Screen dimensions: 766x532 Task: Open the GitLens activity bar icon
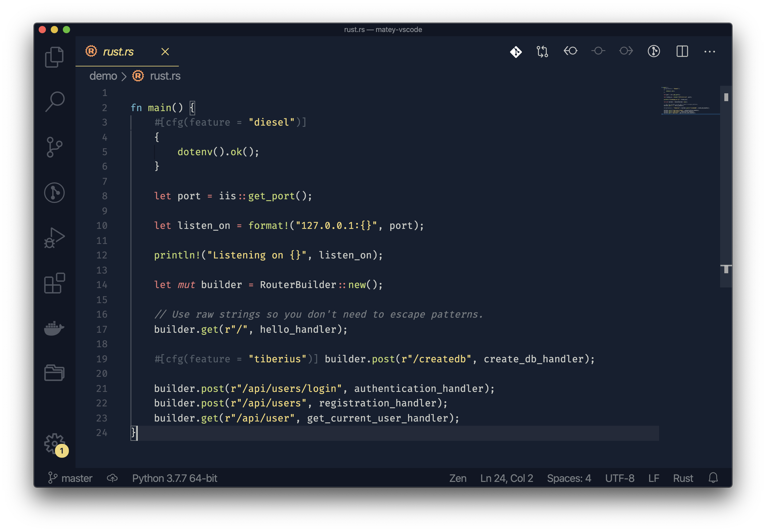click(54, 193)
